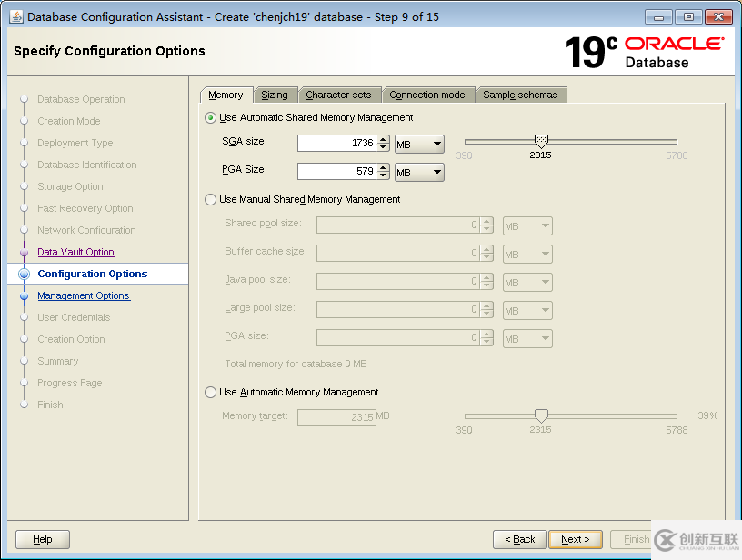
Task: Click the SGA size slider thumb
Action: tap(541, 141)
